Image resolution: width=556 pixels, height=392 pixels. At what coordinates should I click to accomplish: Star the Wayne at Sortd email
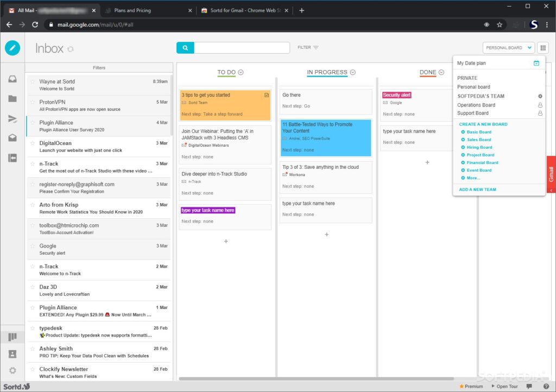[x=33, y=81]
